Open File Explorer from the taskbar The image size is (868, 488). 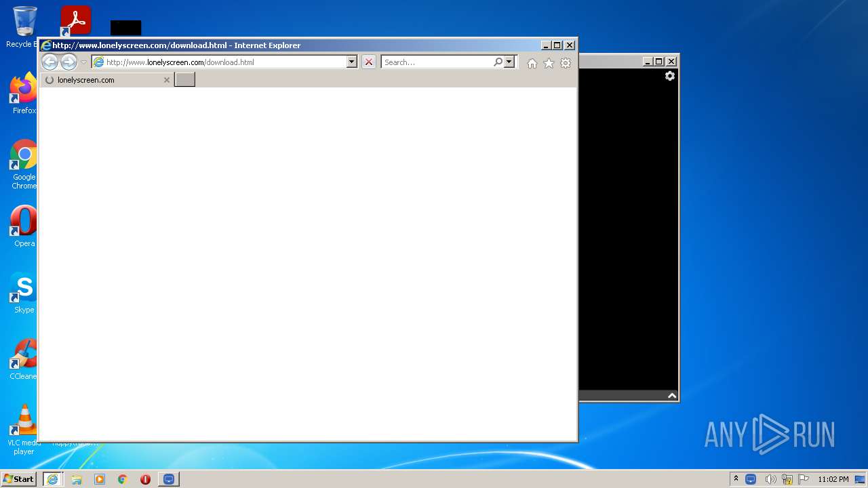(77, 479)
